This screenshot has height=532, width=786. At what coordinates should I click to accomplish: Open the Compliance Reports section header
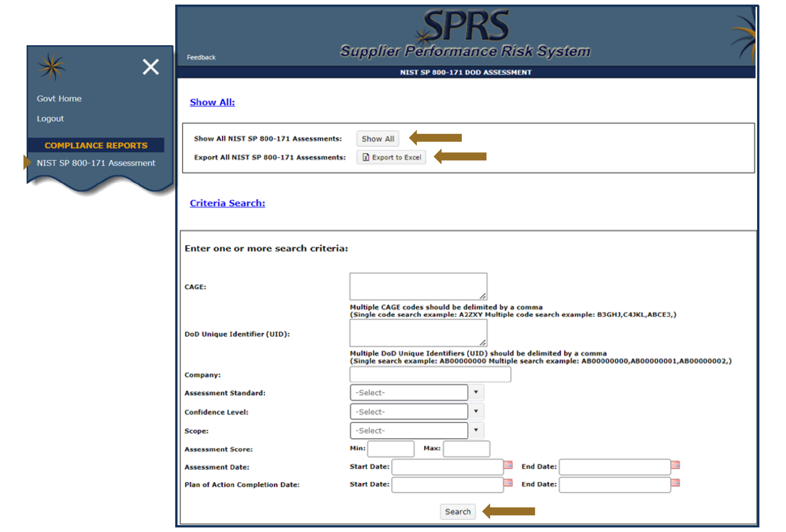(x=96, y=145)
